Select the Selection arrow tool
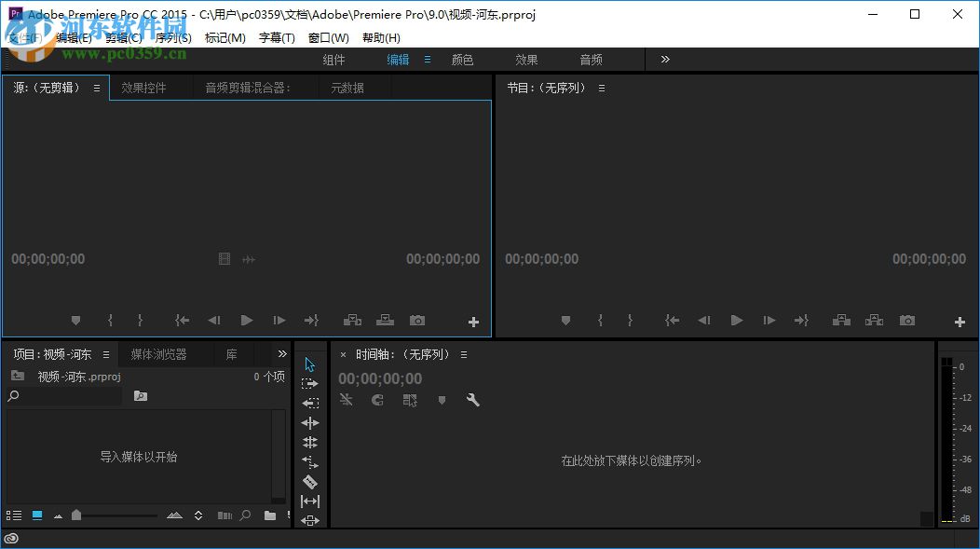Screen dimensions: 980x549 click(x=310, y=364)
